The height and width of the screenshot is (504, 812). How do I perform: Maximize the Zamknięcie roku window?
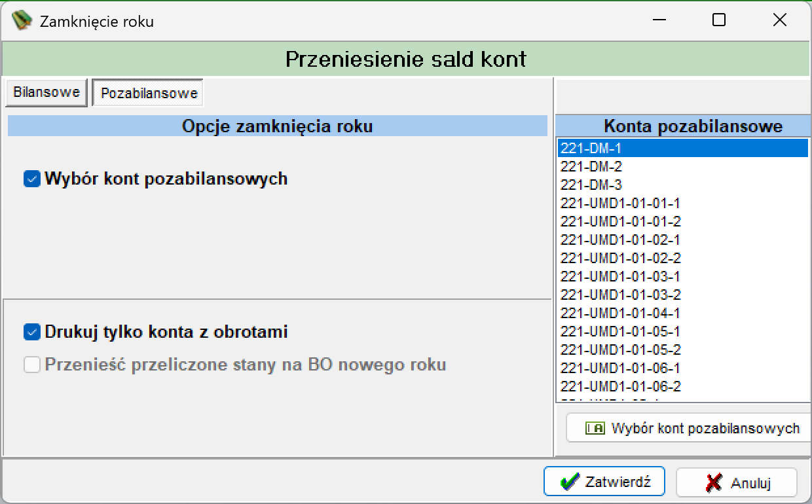pos(719,20)
